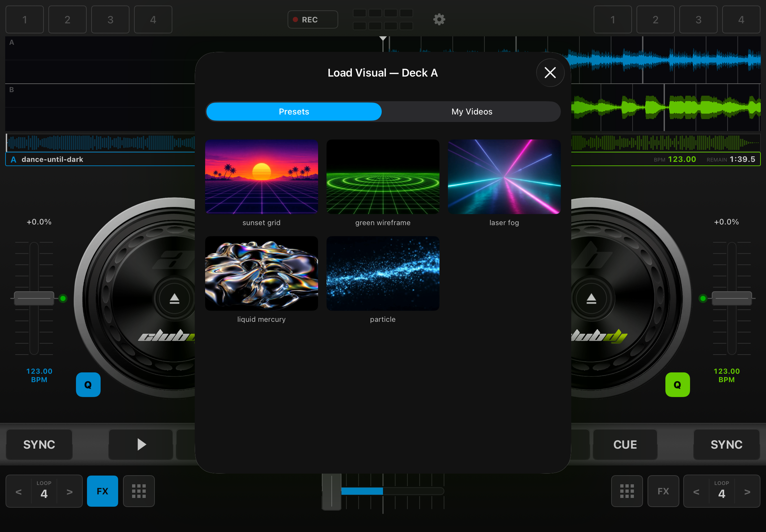Decrease right deck loop length
This screenshot has width=766, height=532.
pyautogui.click(x=696, y=492)
